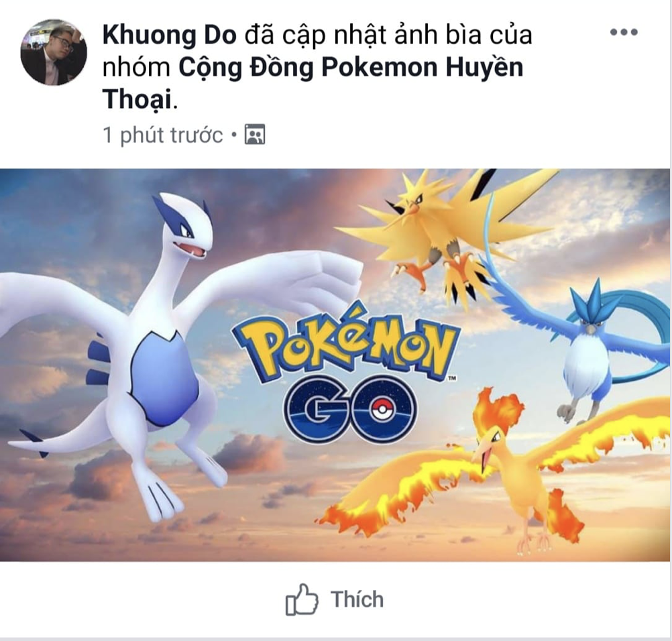Tap the Thích label text

[x=357, y=599]
